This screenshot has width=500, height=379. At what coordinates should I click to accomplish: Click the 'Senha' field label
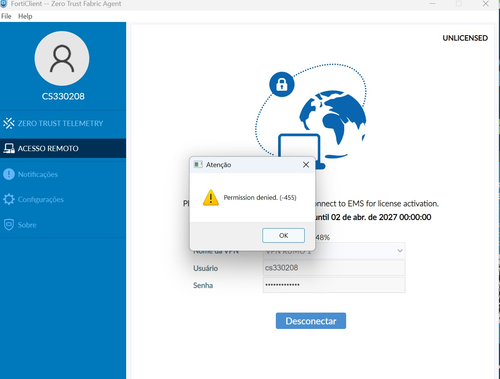203,285
